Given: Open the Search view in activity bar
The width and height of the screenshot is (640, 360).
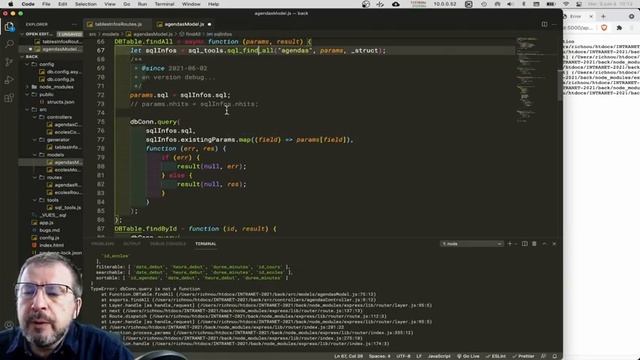Looking at the screenshot, I should coord(9,44).
